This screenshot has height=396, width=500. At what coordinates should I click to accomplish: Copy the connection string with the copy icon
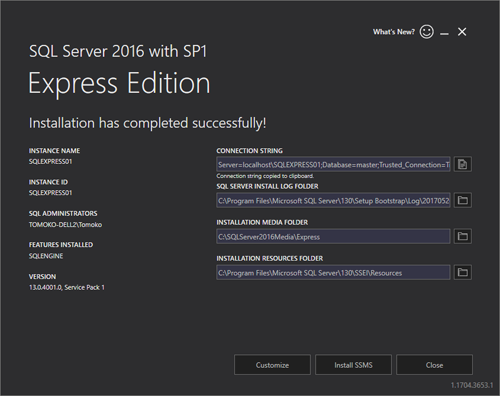tap(463, 164)
